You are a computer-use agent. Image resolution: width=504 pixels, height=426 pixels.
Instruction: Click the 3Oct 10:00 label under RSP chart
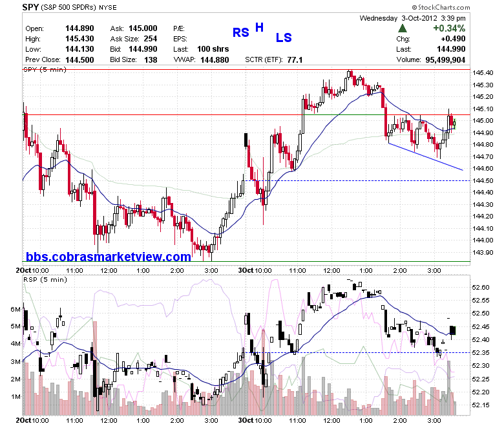coord(255,420)
